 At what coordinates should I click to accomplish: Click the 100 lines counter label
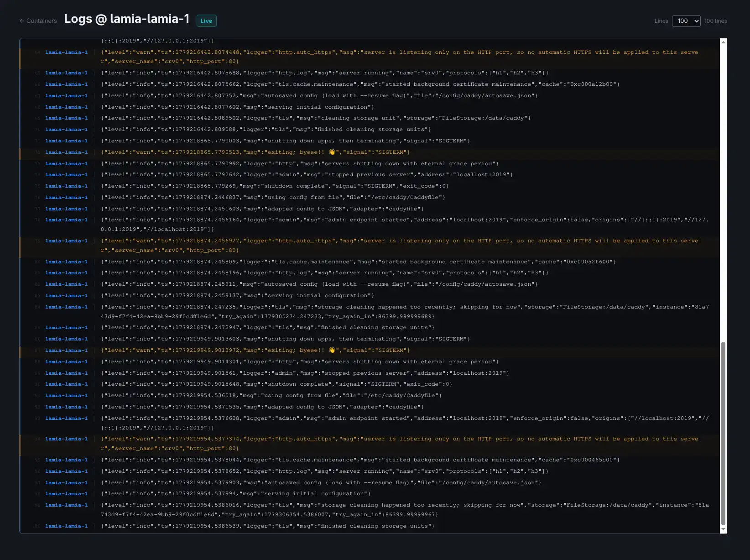pyautogui.click(x=715, y=21)
